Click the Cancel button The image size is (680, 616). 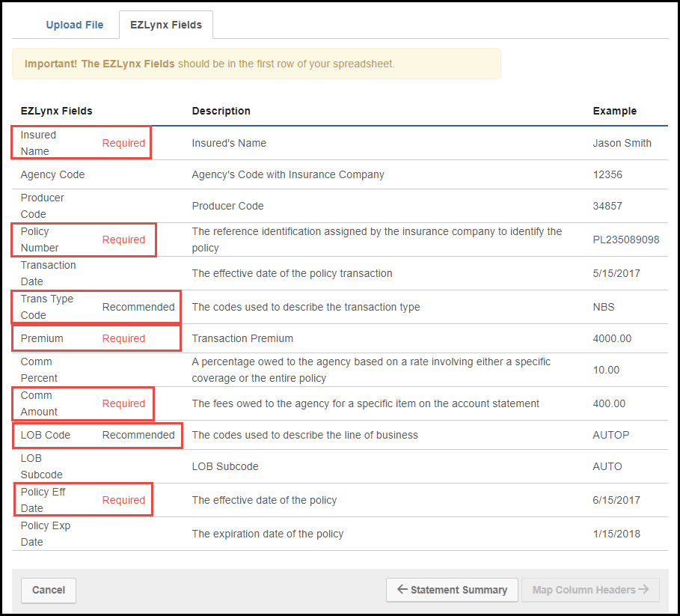49,590
